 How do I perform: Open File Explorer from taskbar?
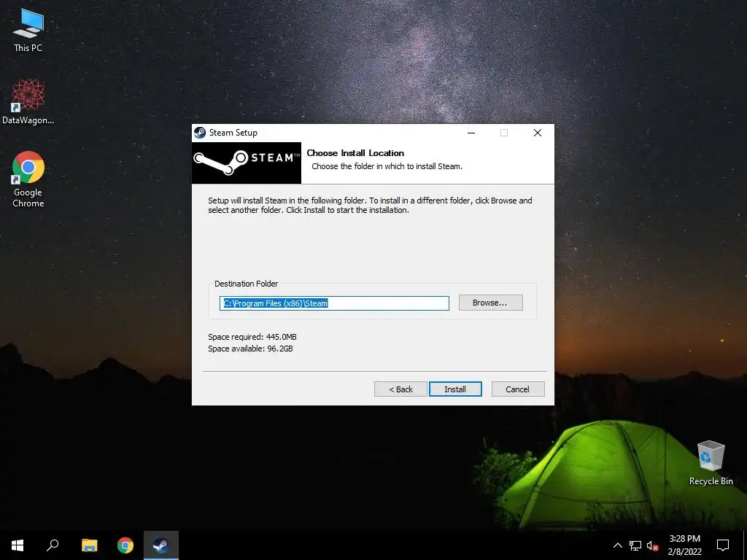click(x=89, y=545)
